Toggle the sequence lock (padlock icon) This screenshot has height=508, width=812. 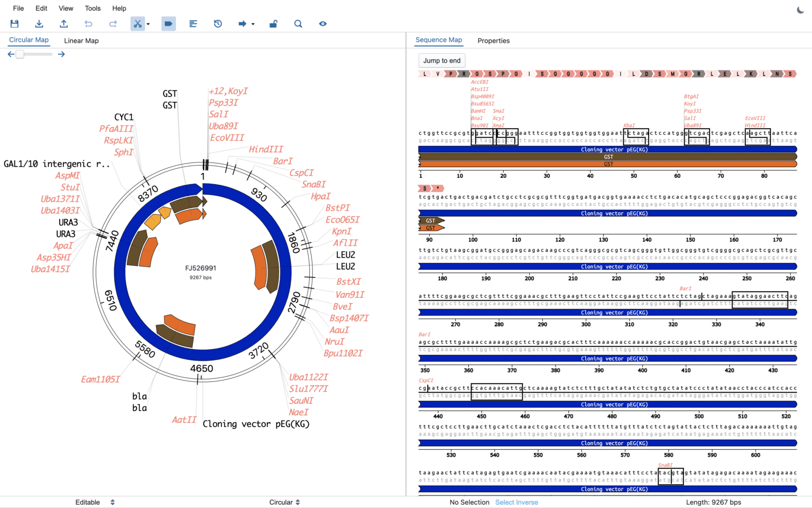pyautogui.click(x=273, y=23)
